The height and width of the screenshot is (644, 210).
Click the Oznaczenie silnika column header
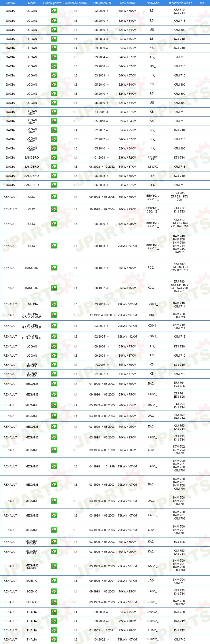coord(180,3)
